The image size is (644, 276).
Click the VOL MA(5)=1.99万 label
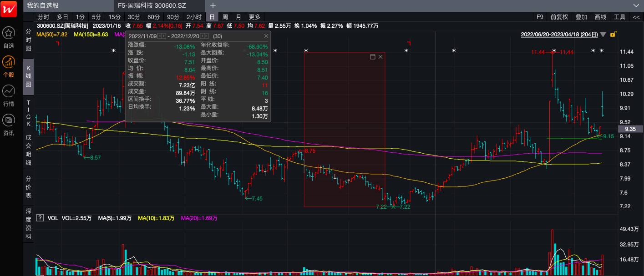[115, 218]
